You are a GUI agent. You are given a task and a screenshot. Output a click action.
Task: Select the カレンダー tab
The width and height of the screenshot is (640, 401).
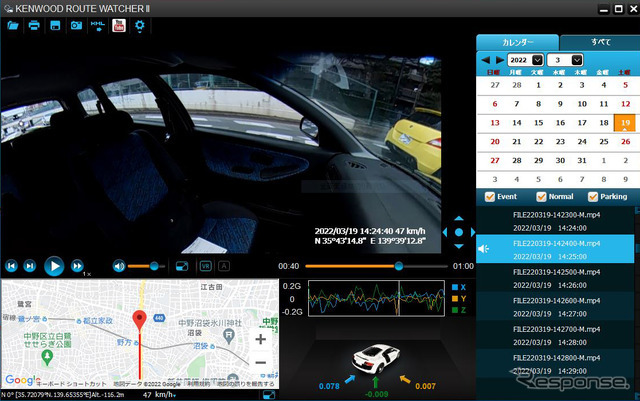(x=517, y=42)
